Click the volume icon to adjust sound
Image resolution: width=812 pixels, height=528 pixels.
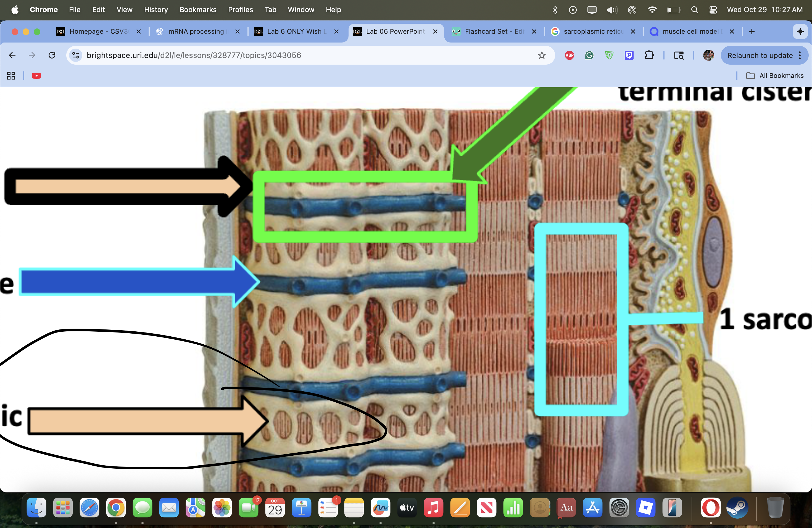pos(612,10)
